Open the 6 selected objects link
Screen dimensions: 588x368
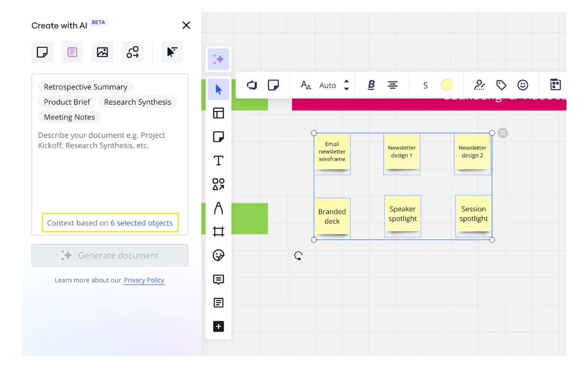142,223
